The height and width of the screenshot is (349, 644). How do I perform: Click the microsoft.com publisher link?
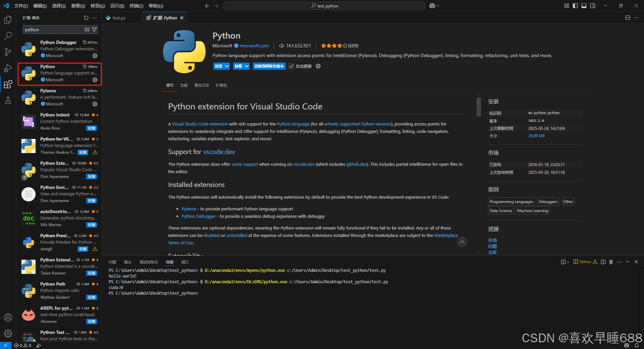click(254, 46)
